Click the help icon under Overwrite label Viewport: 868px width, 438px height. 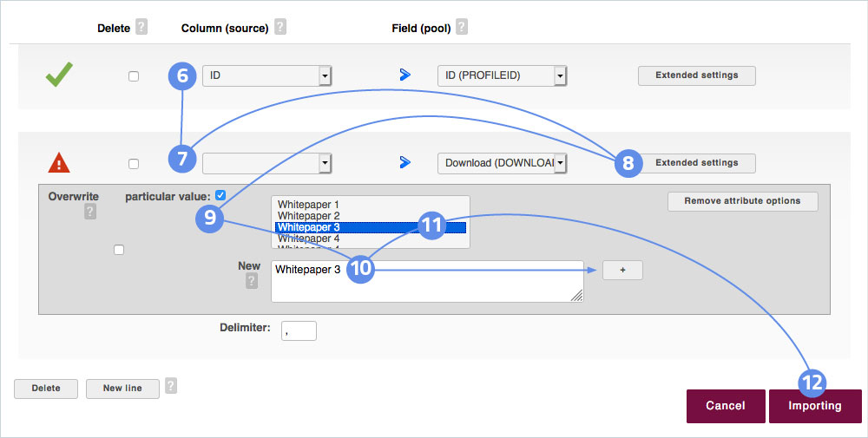click(x=89, y=212)
